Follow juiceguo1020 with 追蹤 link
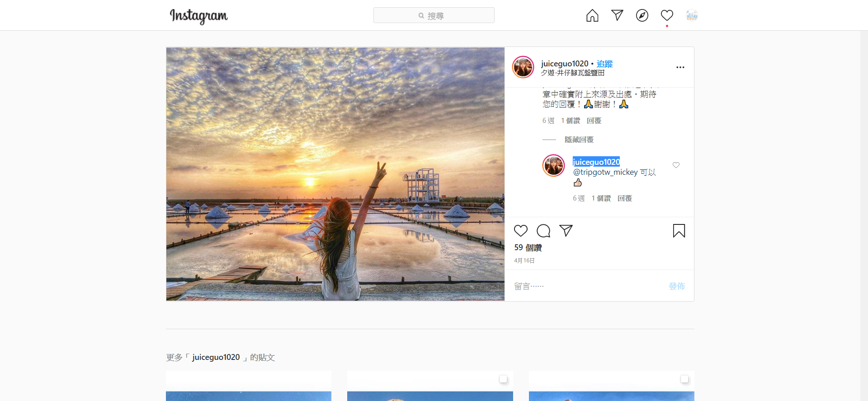868x401 pixels. [604, 64]
